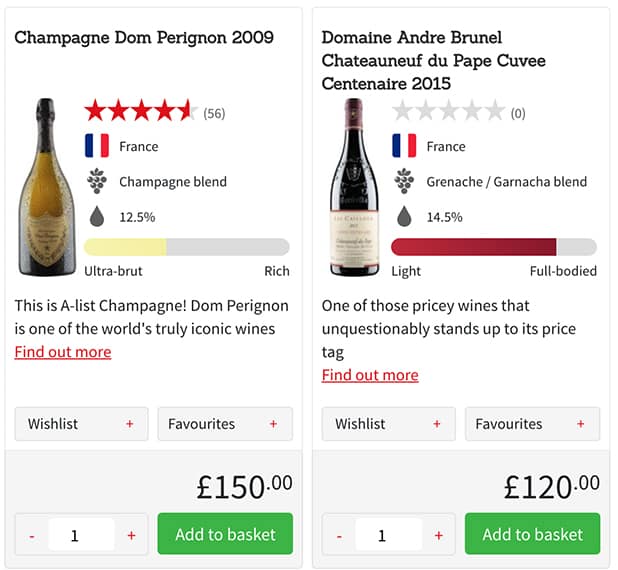The width and height of the screenshot is (618, 570).
Task: Open Find out more link for Dom Perignon
Action: pos(63,352)
